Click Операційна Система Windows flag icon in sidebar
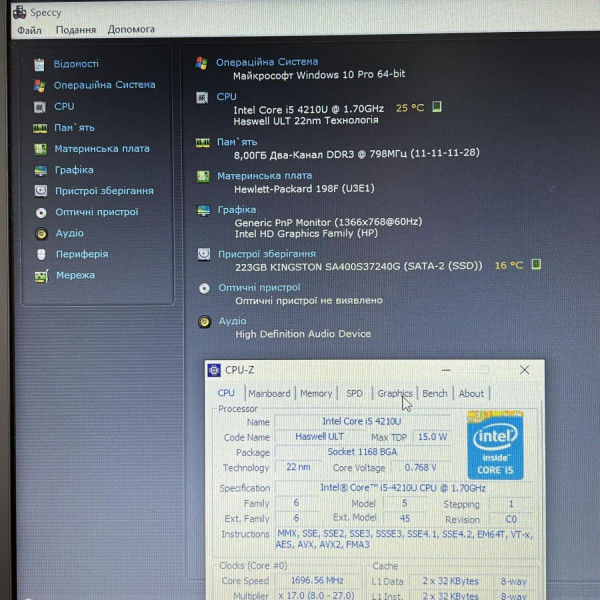600x600 pixels. [x=39, y=85]
